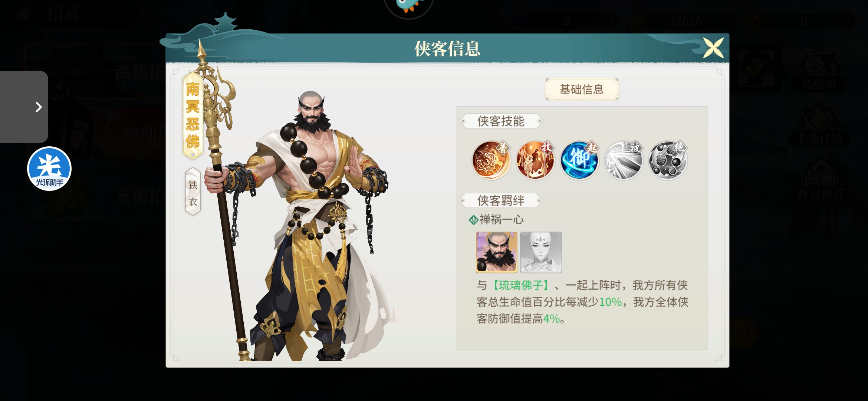Tap the 侠客技能 section header
This screenshot has height=401, width=868.
point(501,121)
